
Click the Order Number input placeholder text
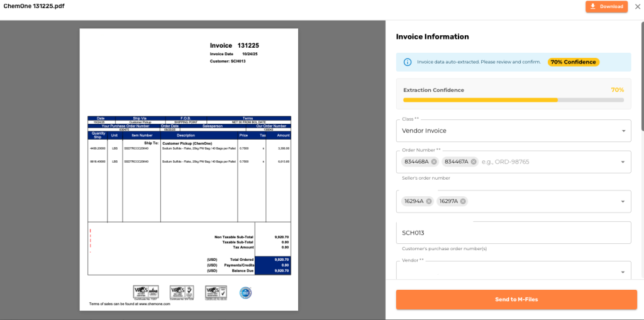point(507,162)
